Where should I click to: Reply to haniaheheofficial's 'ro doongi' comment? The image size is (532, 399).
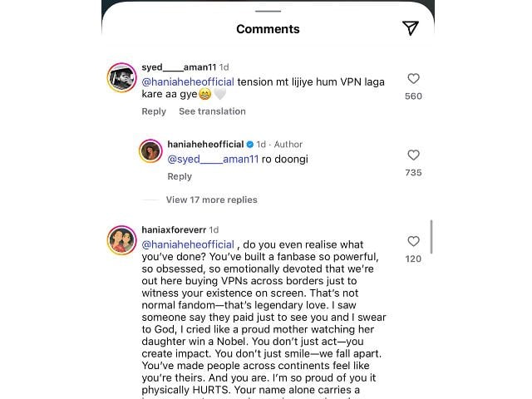[180, 176]
